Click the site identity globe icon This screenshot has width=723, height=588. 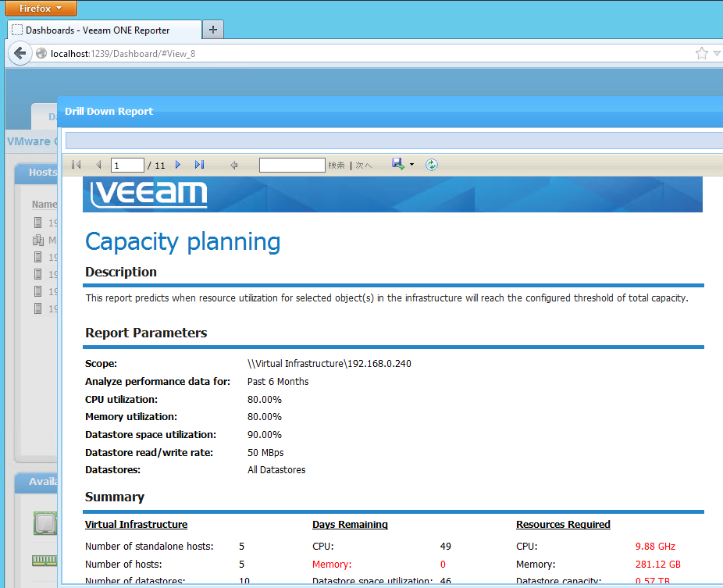[x=41, y=54]
